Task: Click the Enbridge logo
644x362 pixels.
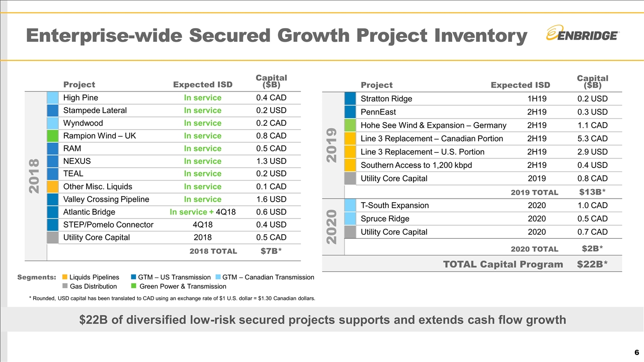Action: coord(582,34)
